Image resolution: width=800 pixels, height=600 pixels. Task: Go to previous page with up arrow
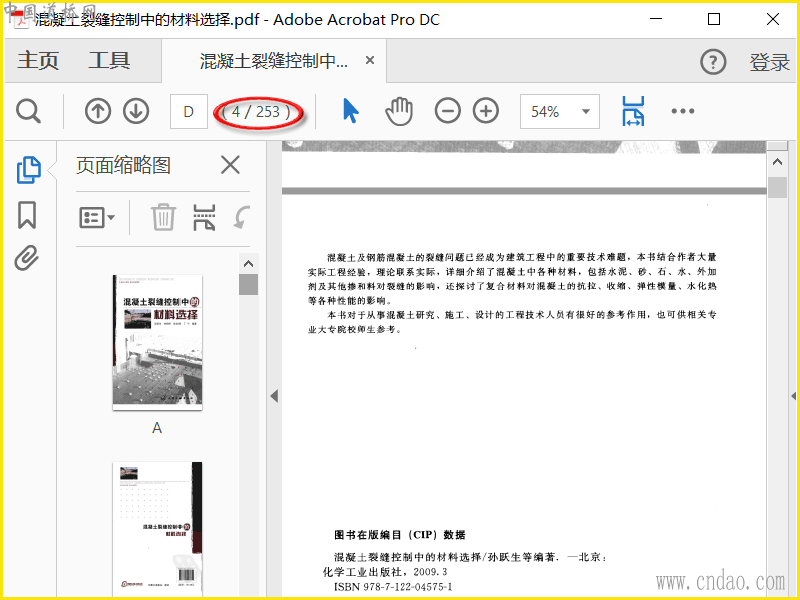98,111
